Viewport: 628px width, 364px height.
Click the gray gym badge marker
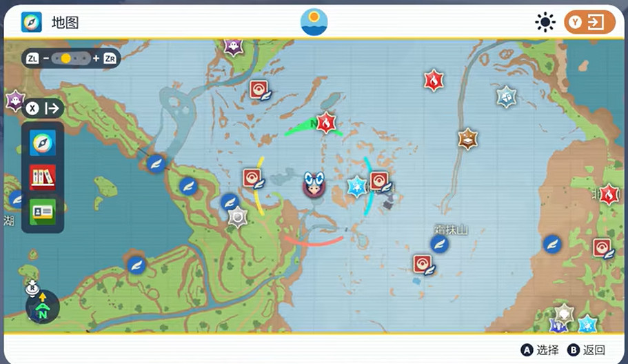click(238, 218)
